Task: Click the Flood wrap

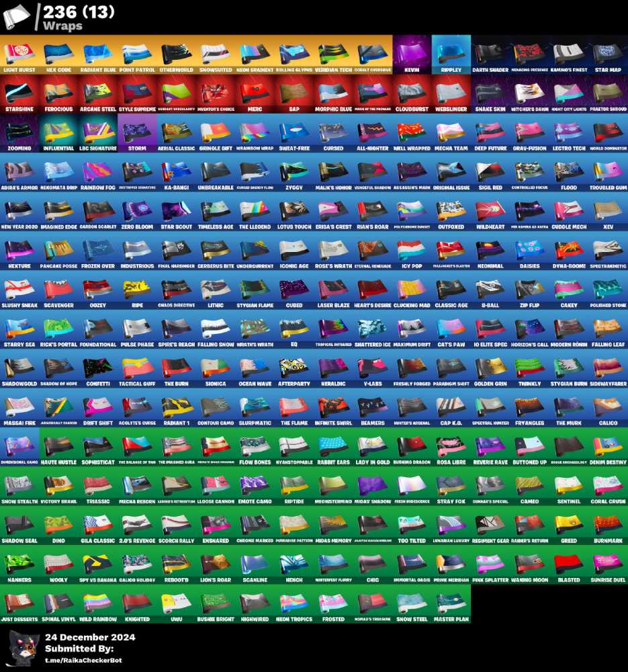Action: pos(570,172)
